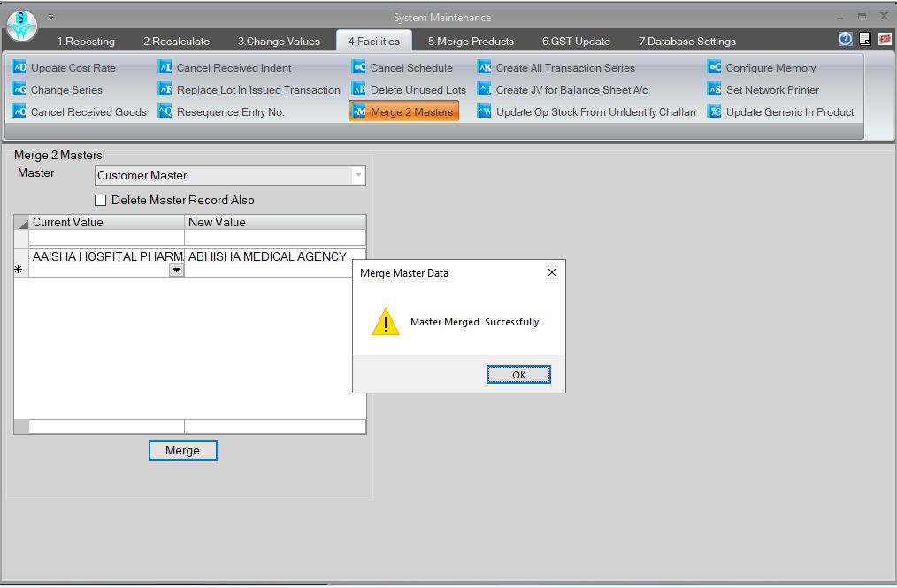The width and height of the screenshot is (897, 588).
Task: Click Update Op Stock From Unidentify Challan icon
Action: pyautogui.click(x=485, y=112)
